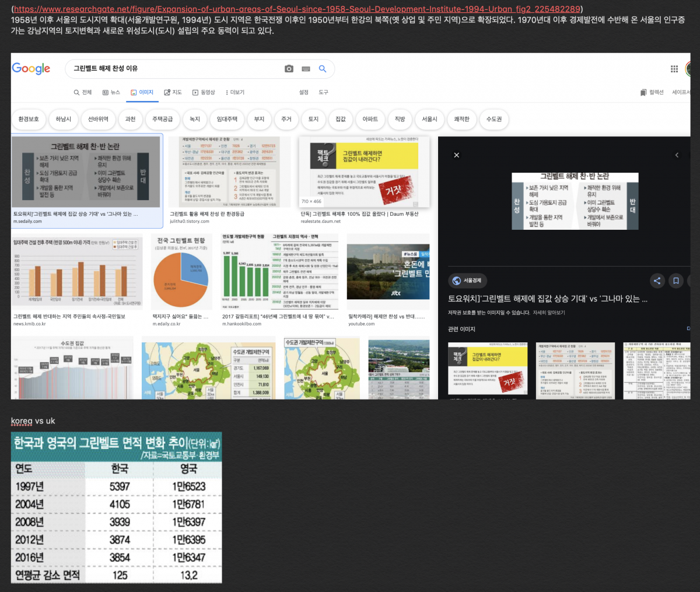Open the julitha0.tistory.com result thumbnail
This screenshot has height=592, width=700.
[229, 171]
